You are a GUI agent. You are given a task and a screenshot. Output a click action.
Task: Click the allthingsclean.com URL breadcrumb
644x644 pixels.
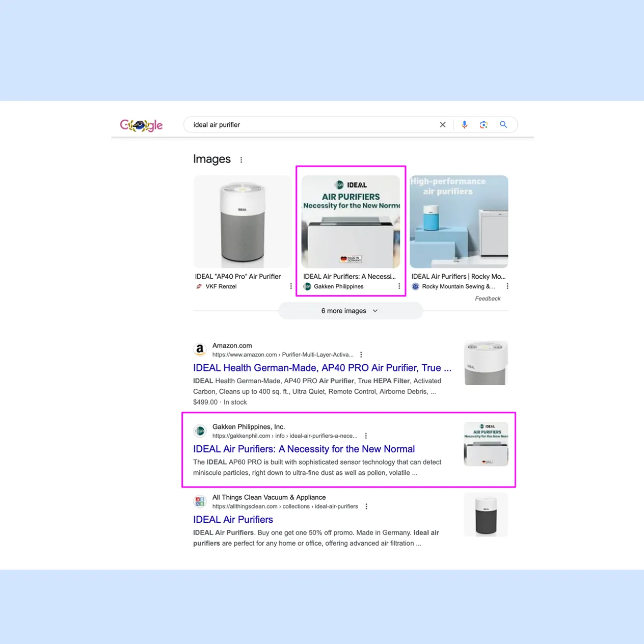(x=285, y=506)
